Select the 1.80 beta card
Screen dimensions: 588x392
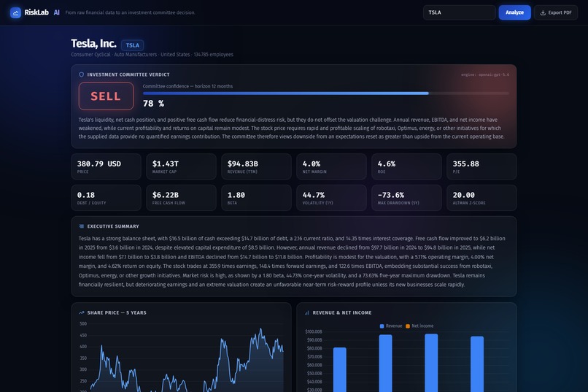coord(256,198)
